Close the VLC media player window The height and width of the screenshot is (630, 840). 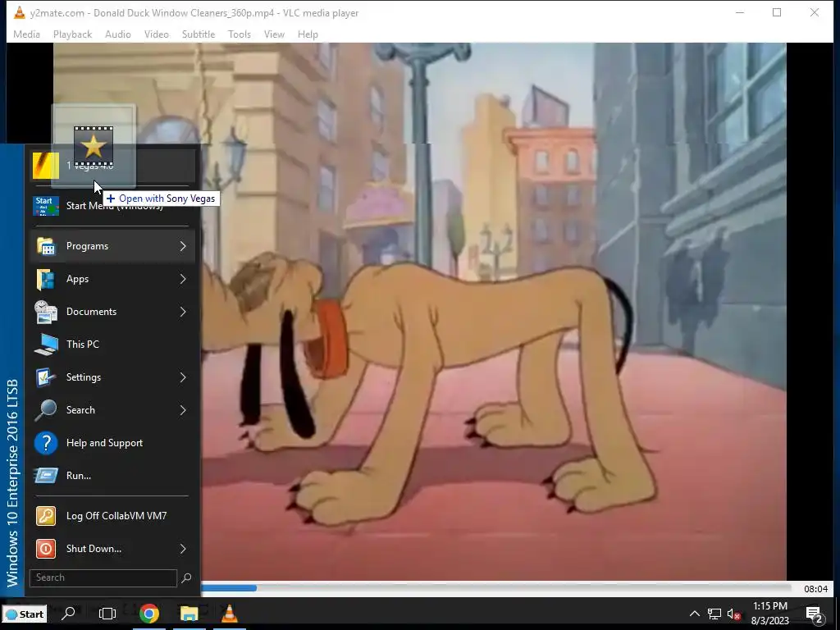[x=815, y=12]
